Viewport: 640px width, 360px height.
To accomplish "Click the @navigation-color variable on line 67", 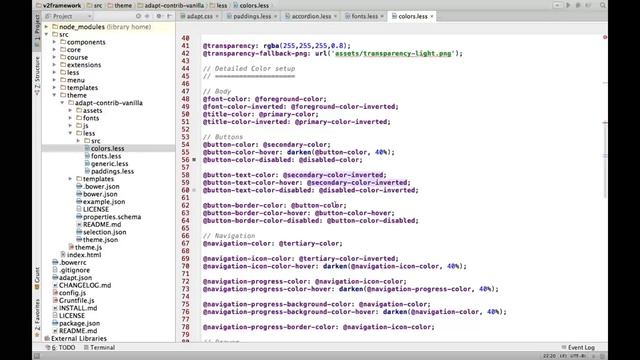I will tap(237, 243).
